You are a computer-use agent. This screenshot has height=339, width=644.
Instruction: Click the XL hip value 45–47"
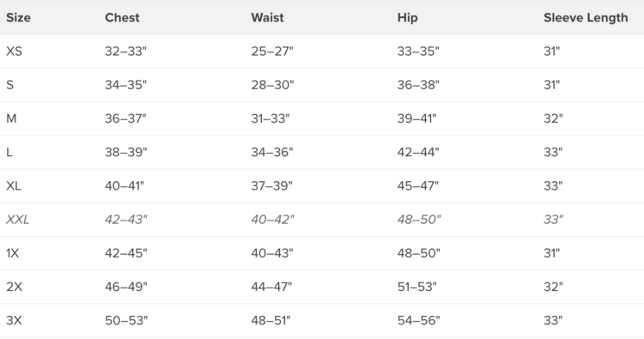(418, 186)
